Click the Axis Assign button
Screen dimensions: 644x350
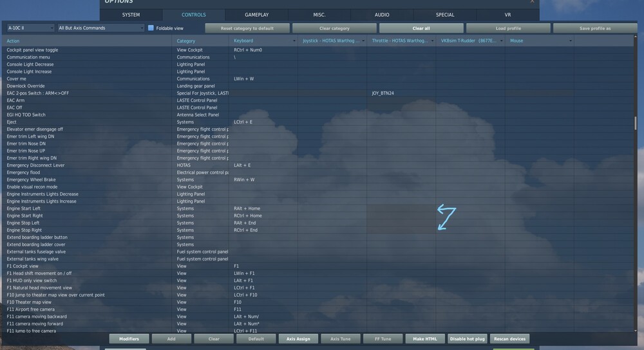298,339
